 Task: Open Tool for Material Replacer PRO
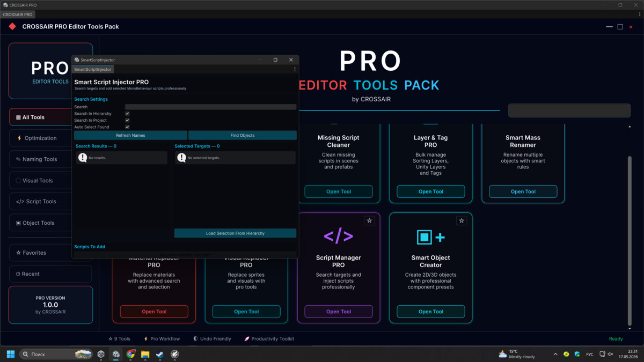point(154,312)
